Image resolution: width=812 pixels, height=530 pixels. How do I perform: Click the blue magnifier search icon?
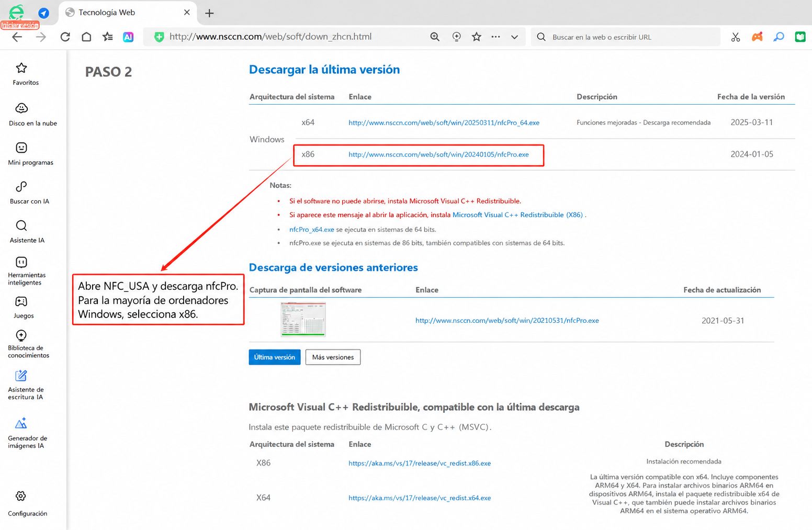coord(779,37)
